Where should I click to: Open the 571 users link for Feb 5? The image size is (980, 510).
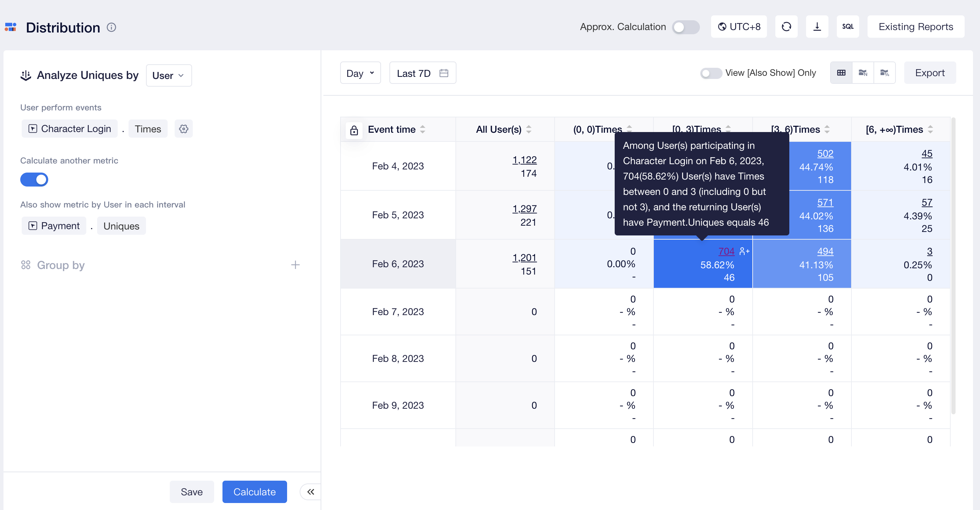point(825,203)
